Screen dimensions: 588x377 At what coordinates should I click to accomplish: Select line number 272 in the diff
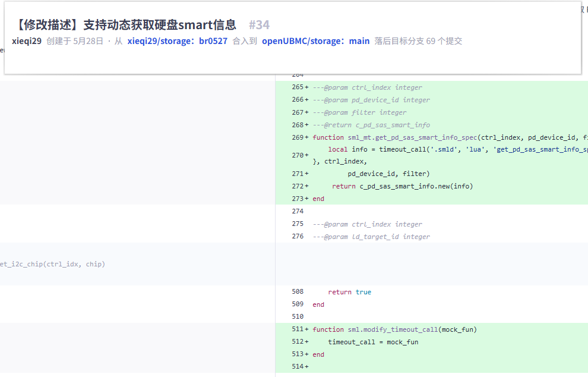point(298,186)
